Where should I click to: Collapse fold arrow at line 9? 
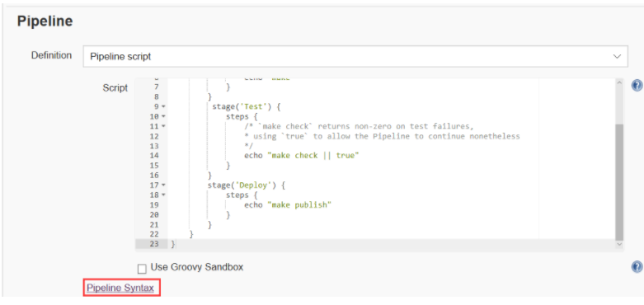tap(163, 106)
